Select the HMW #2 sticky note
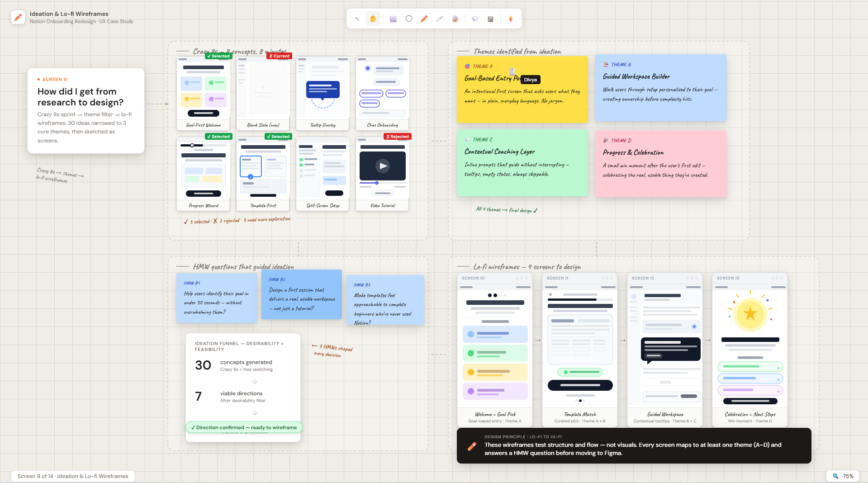 click(x=302, y=294)
